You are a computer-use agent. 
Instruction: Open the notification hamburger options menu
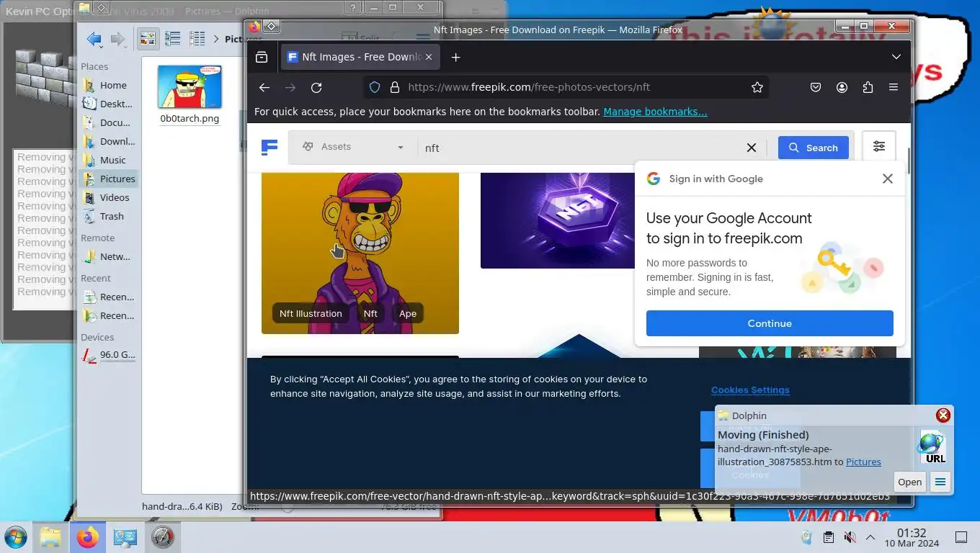click(940, 482)
